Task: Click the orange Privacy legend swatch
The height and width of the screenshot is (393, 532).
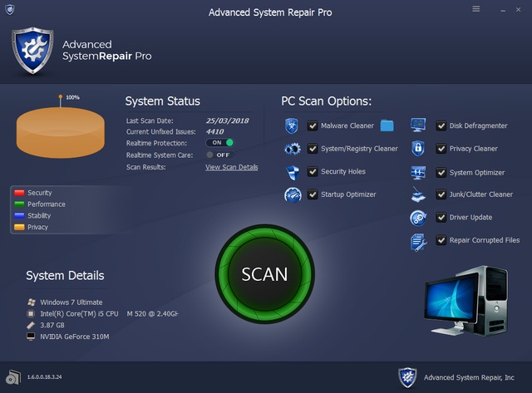Action: pyautogui.click(x=18, y=227)
